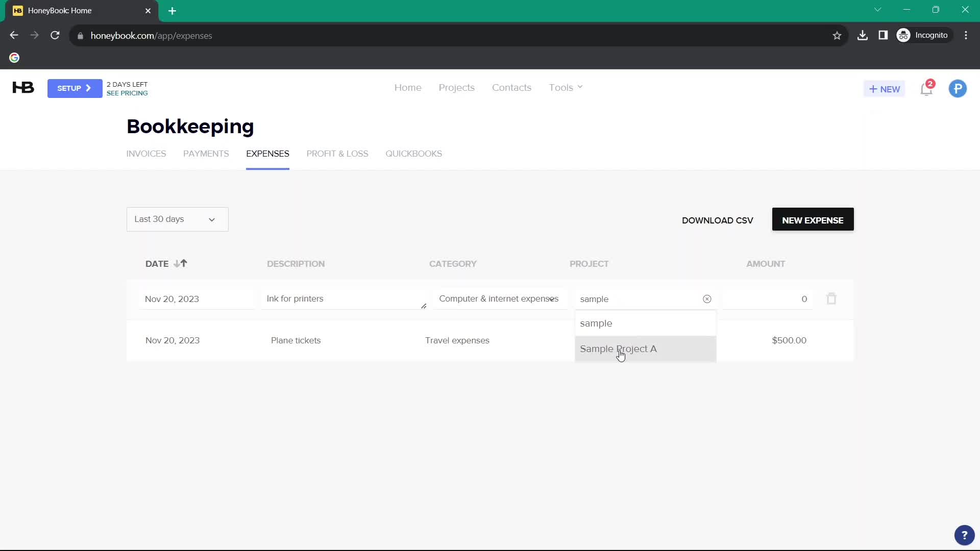Click the Plane tickets row date
This screenshot has height=551, width=980.
point(173,340)
